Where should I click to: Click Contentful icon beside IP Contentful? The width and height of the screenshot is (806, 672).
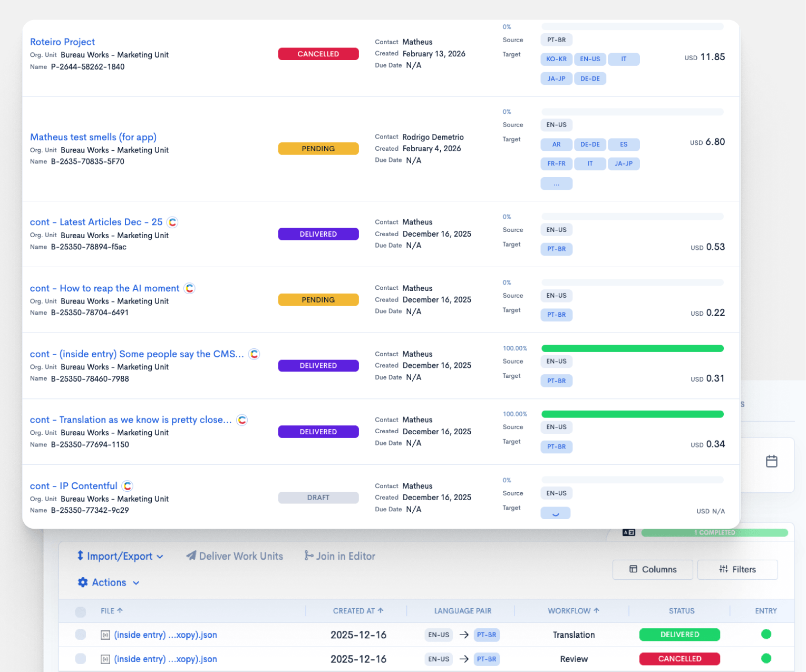(127, 486)
